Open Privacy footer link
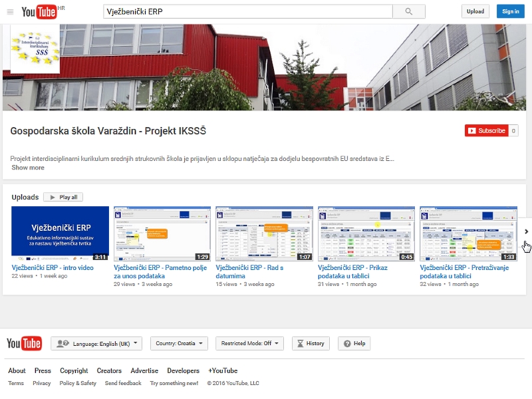Screen dimensions: 532x399 tap(42, 383)
